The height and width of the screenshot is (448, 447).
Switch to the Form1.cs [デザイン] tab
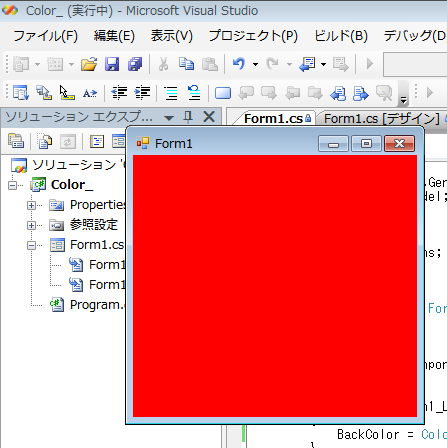pos(381,118)
